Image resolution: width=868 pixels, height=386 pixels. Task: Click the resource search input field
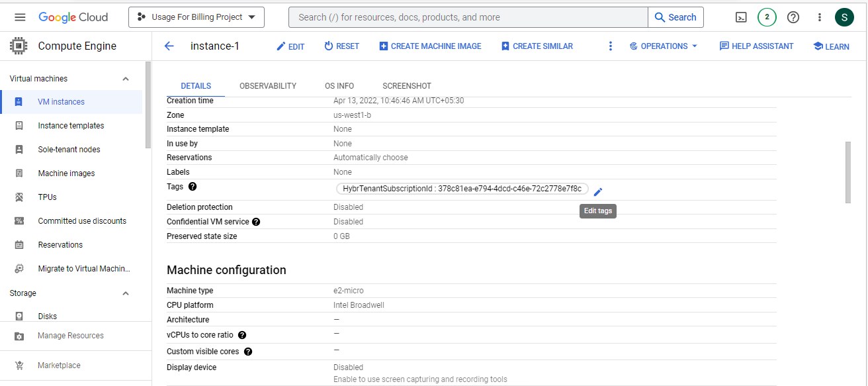pyautogui.click(x=468, y=17)
